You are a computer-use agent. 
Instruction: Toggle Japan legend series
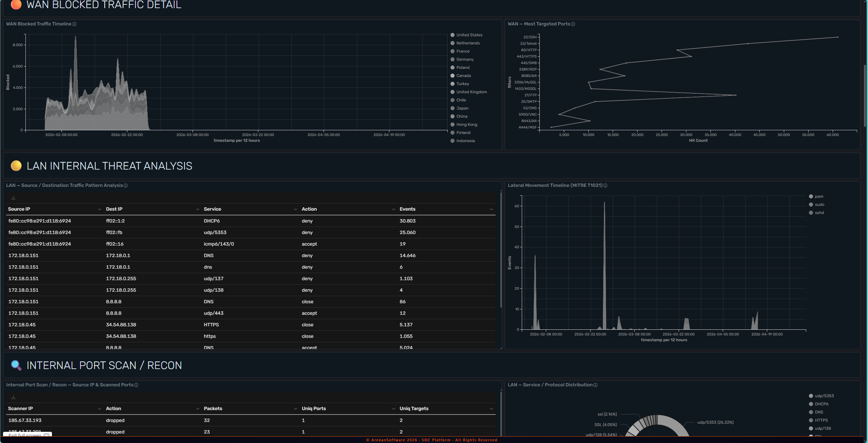[459, 108]
